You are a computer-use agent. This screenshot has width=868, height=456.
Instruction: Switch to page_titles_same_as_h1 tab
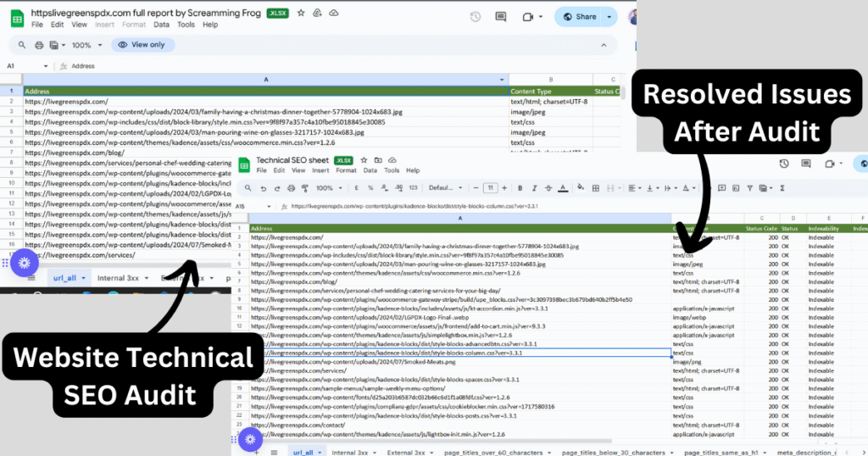[721, 452]
